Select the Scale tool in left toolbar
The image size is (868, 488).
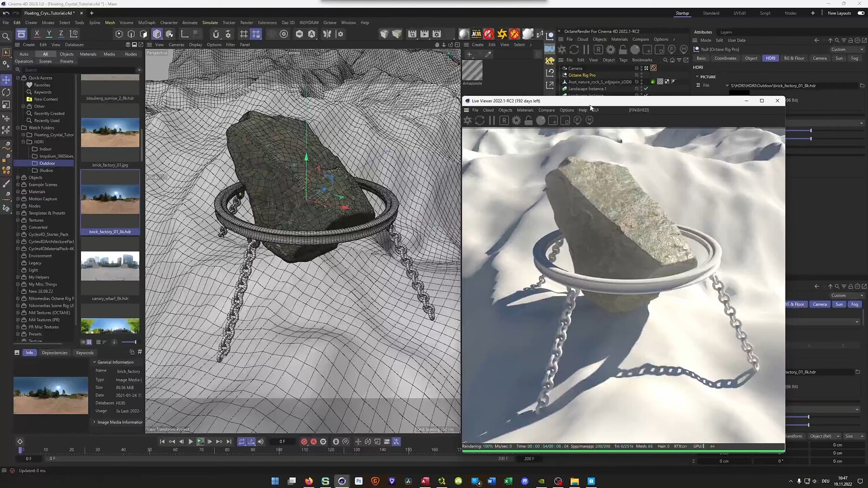pyautogui.click(x=6, y=105)
